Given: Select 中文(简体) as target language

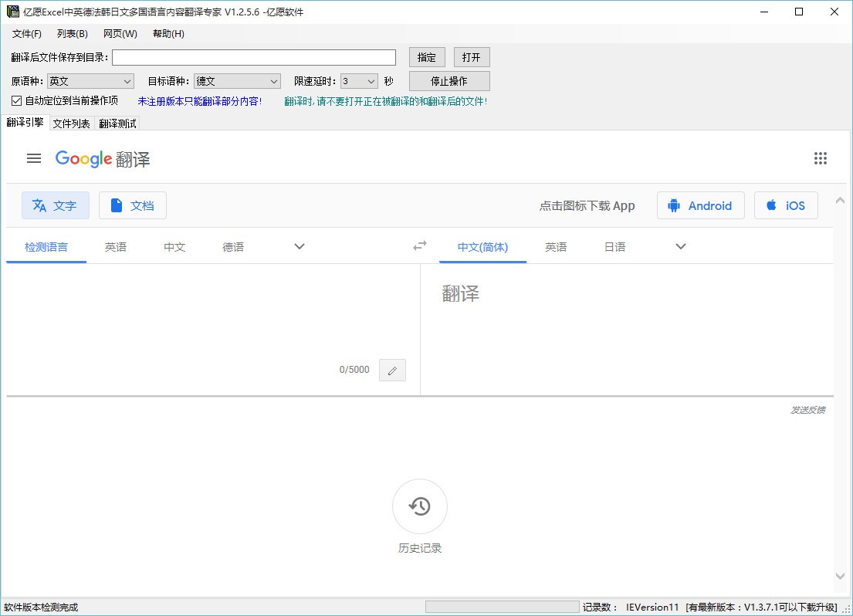Looking at the screenshot, I should pyautogui.click(x=482, y=247).
